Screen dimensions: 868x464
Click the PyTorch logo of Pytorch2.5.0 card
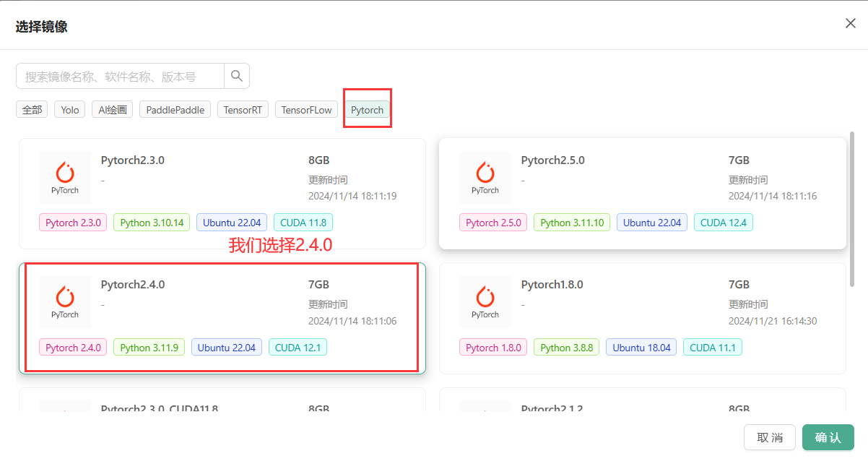[485, 177]
